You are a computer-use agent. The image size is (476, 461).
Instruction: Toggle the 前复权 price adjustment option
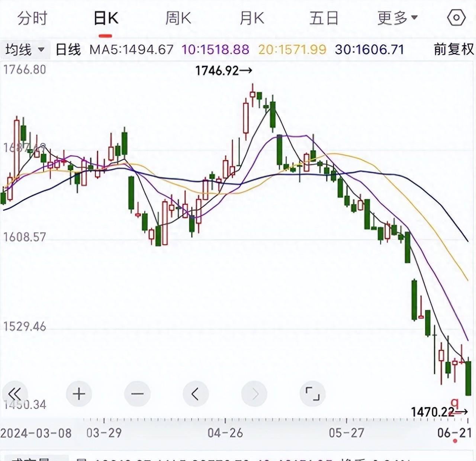point(454,49)
